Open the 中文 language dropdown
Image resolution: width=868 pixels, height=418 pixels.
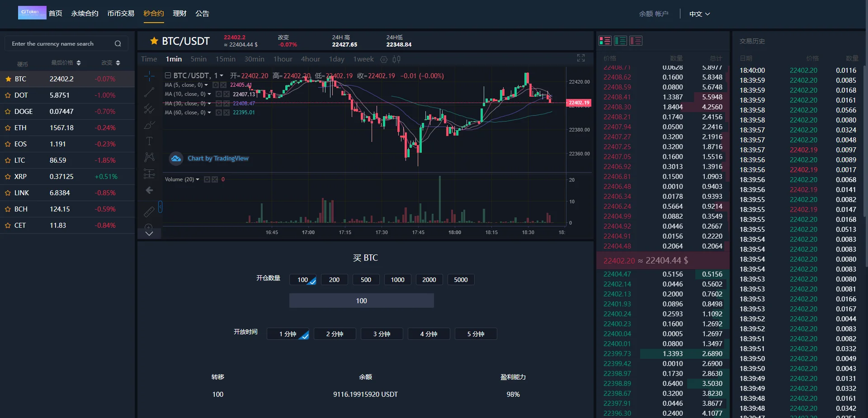tap(699, 14)
